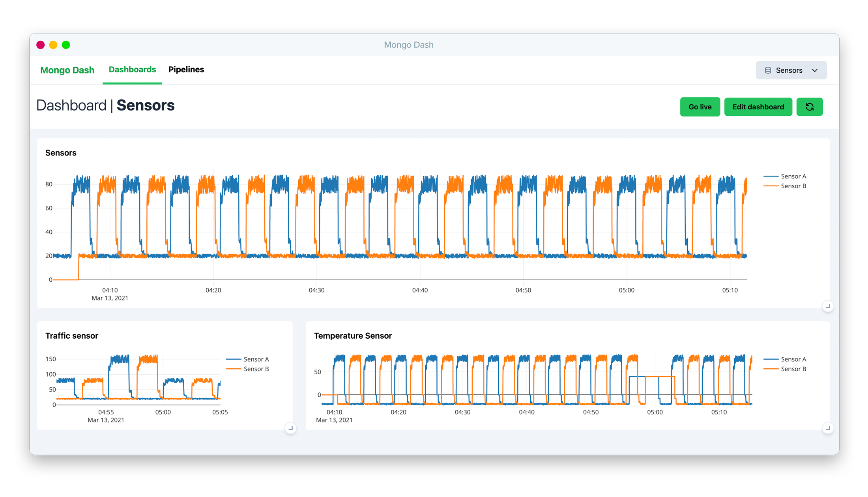868x497 pixels.
Task: Click resize handle of Sensors chart panel
Action: (828, 306)
